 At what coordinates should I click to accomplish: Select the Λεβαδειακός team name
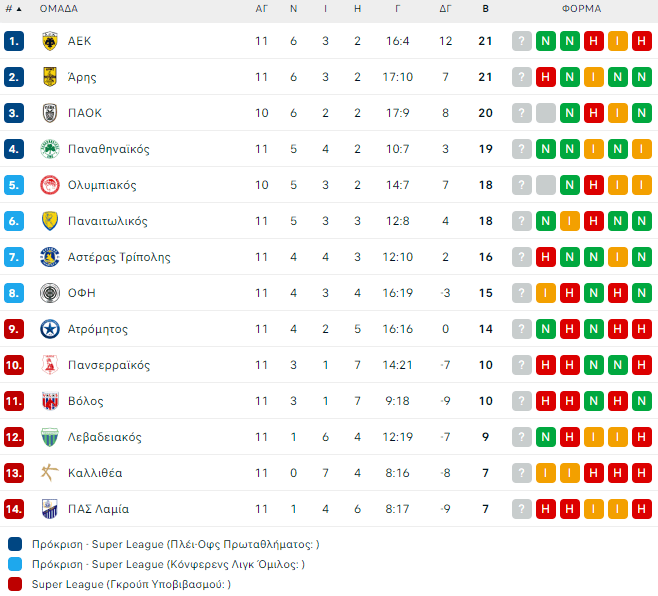coord(104,437)
